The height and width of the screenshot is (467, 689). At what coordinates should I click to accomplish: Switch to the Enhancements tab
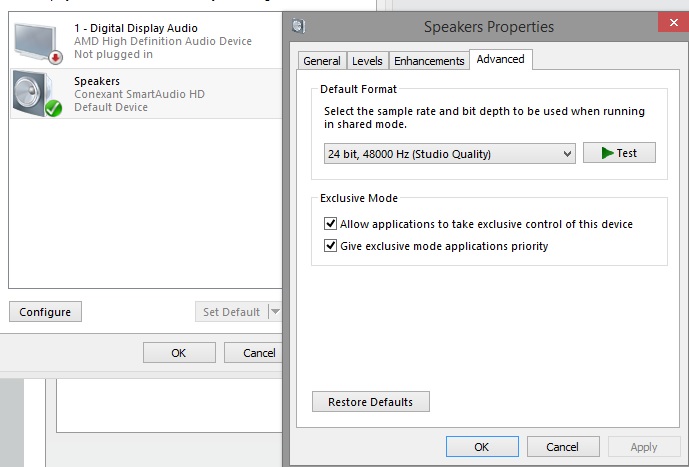click(429, 61)
